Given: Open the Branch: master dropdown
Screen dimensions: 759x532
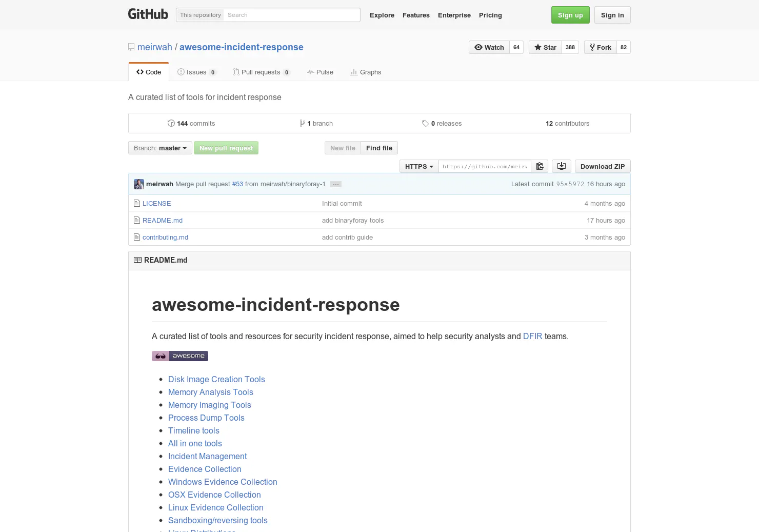Looking at the screenshot, I should pyautogui.click(x=160, y=148).
